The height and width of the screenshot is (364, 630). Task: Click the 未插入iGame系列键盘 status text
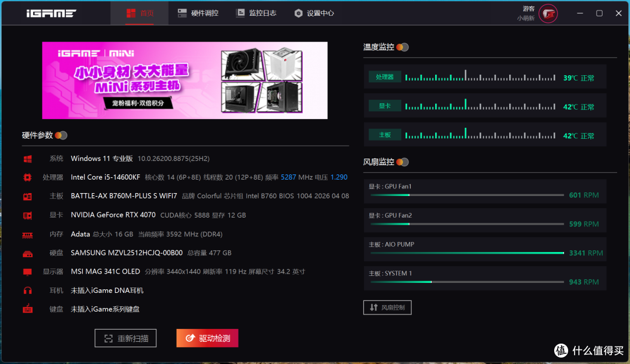pyautogui.click(x=105, y=309)
